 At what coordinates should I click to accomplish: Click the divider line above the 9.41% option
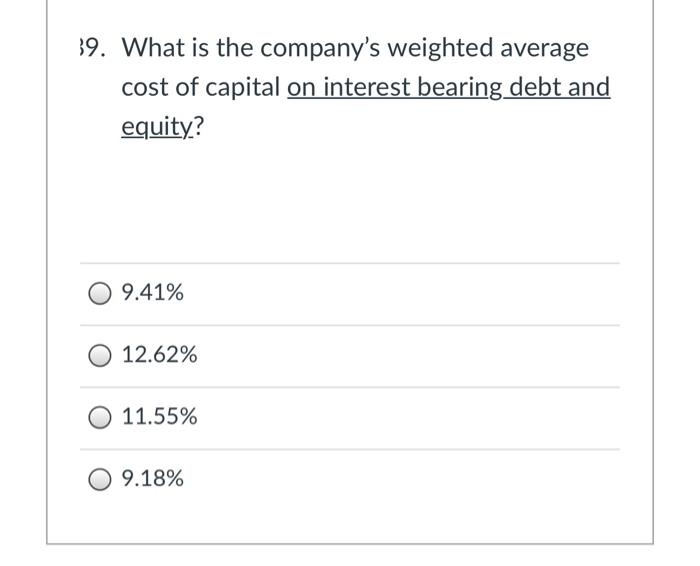point(350,263)
